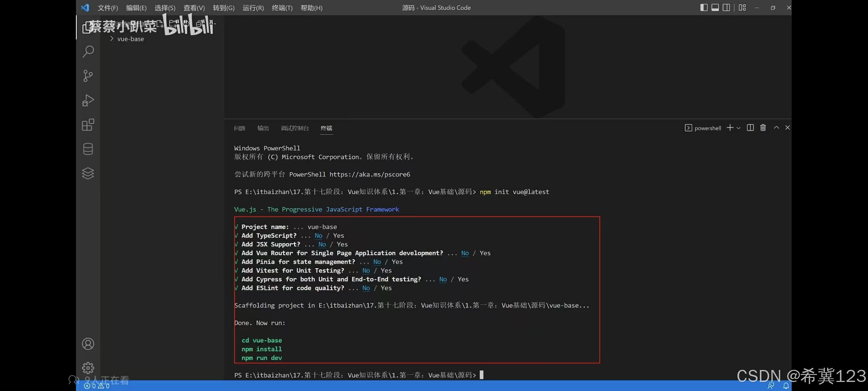This screenshot has width=868, height=391.
Task: Toggle secondary side bar layout button
Action: point(726,8)
